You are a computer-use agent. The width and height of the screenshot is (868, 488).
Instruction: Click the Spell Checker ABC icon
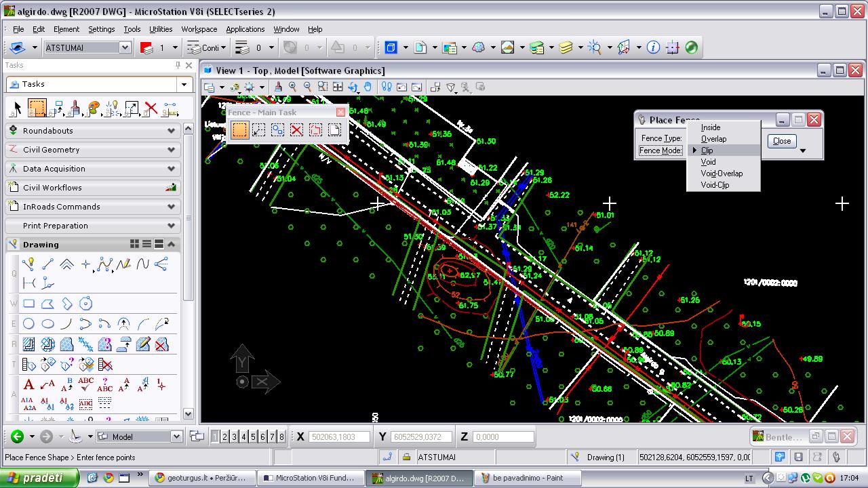85,385
